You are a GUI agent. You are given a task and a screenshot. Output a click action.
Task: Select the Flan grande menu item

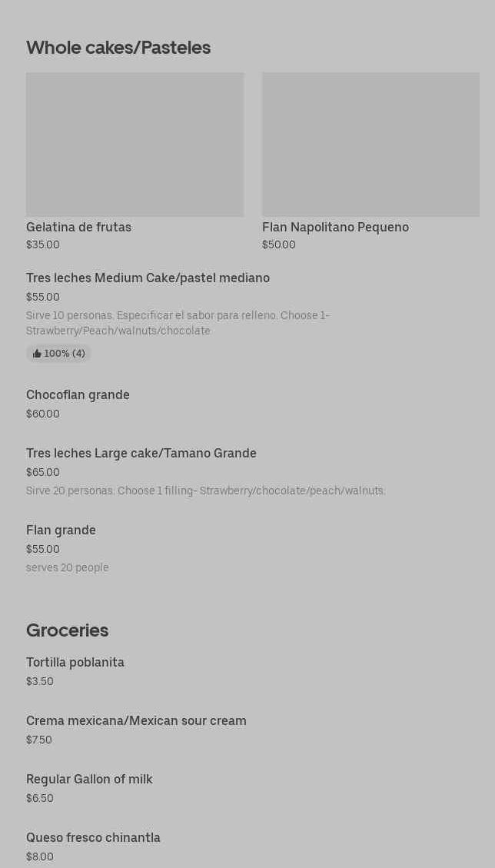(x=61, y=530)
